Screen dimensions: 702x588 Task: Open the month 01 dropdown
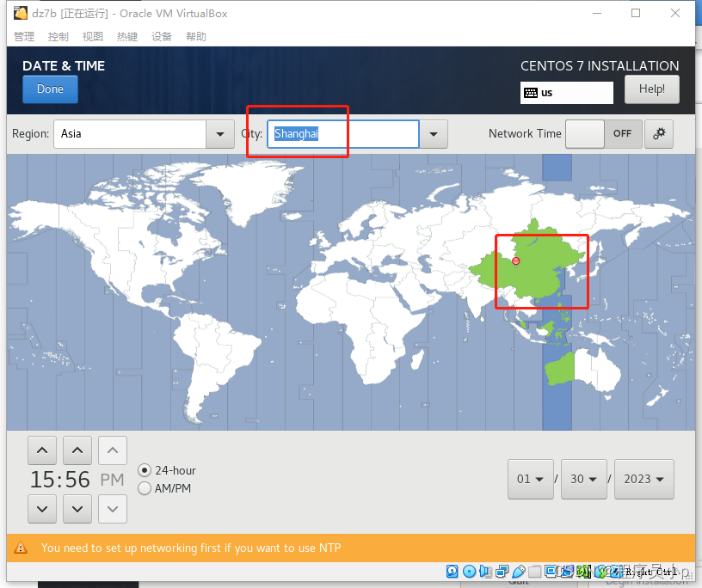tap(531, 479)
